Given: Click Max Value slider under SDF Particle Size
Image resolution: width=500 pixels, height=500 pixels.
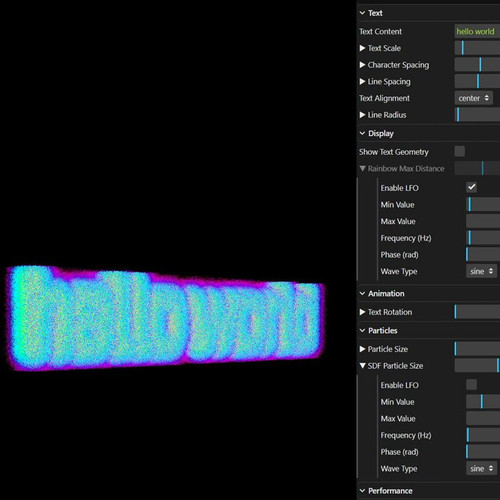Looking at the screenshot, I should 483,418.
